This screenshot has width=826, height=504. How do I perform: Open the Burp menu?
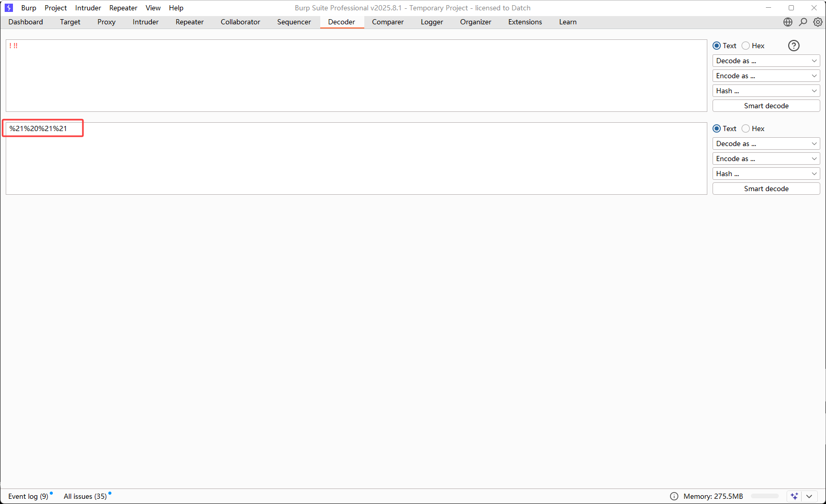pos(29,8)
